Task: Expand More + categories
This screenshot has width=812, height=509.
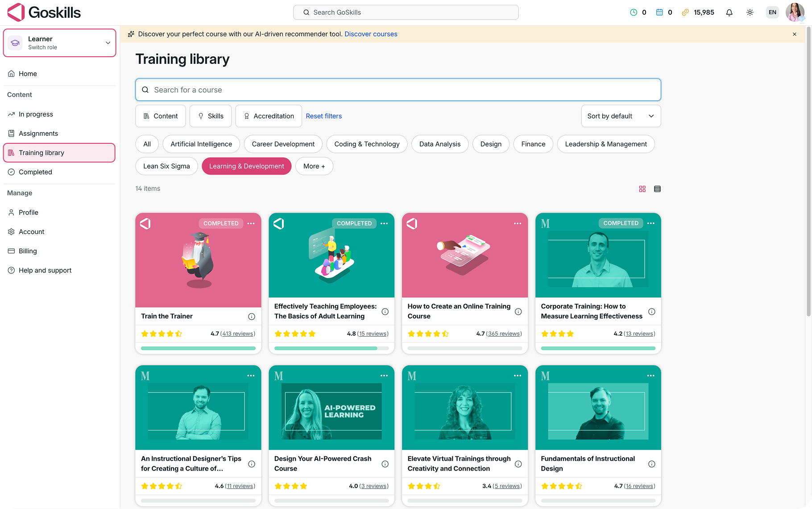Action: tap(314, 166)
